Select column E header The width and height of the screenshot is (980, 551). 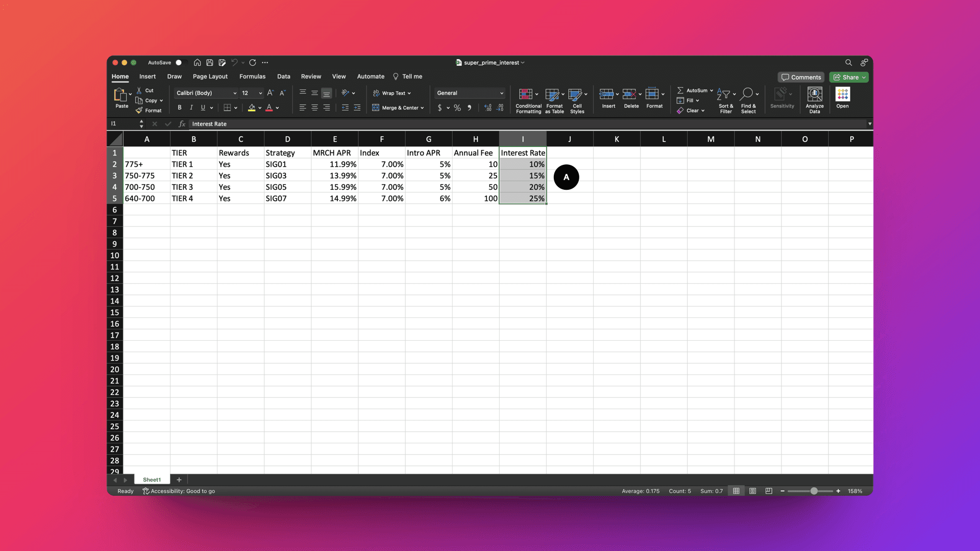[335, 139]
